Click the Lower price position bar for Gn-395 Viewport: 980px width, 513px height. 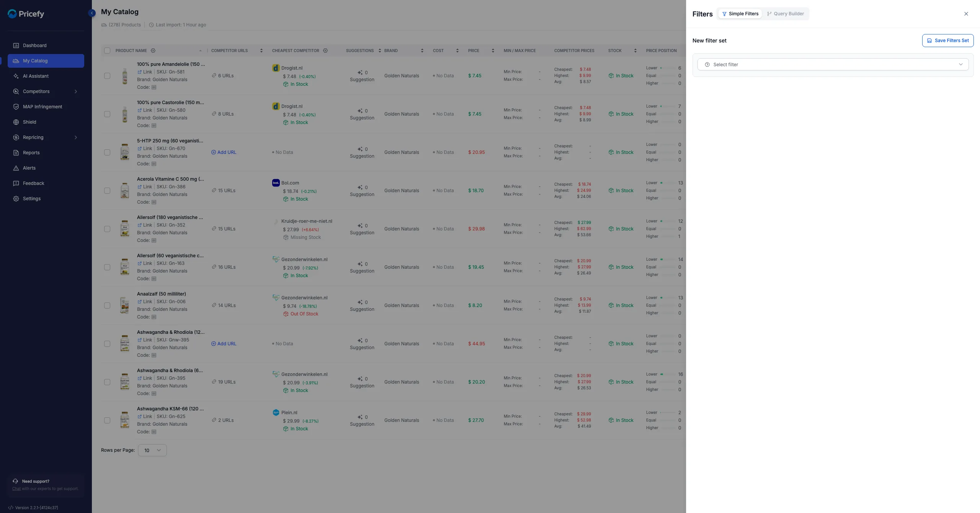668,374
